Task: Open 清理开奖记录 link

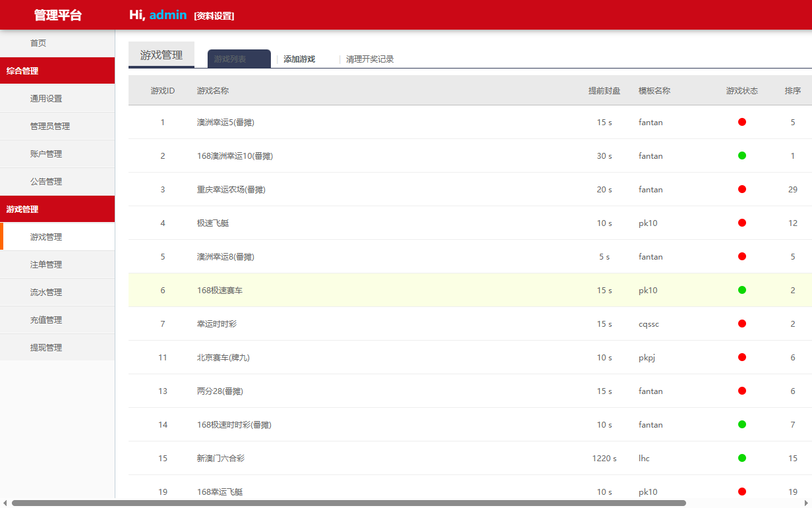Action: pyautogui.click(x=370, y=59)
